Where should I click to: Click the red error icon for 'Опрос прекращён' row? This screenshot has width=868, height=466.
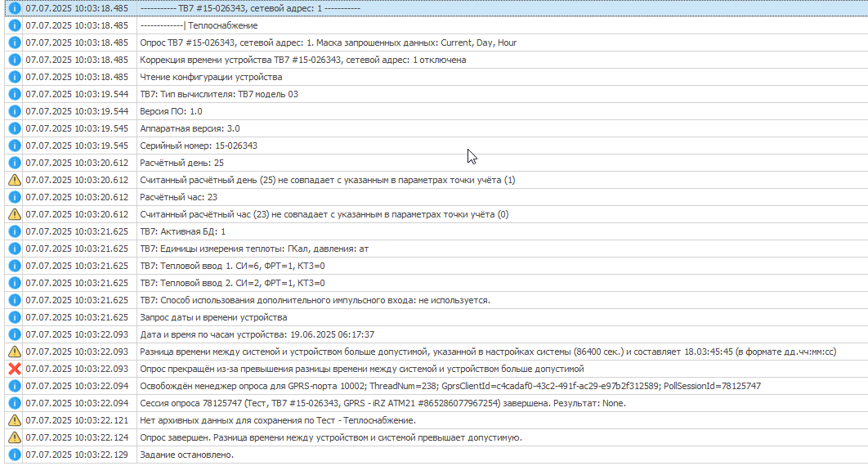point(14,369)
